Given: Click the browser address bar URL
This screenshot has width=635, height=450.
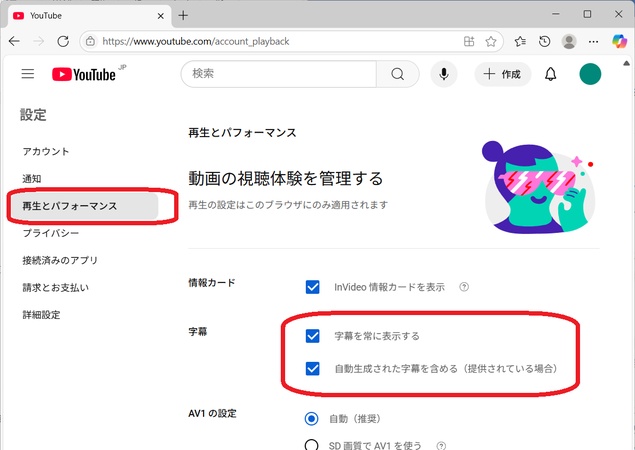Looking at the screenshot, I should (196, 41).
